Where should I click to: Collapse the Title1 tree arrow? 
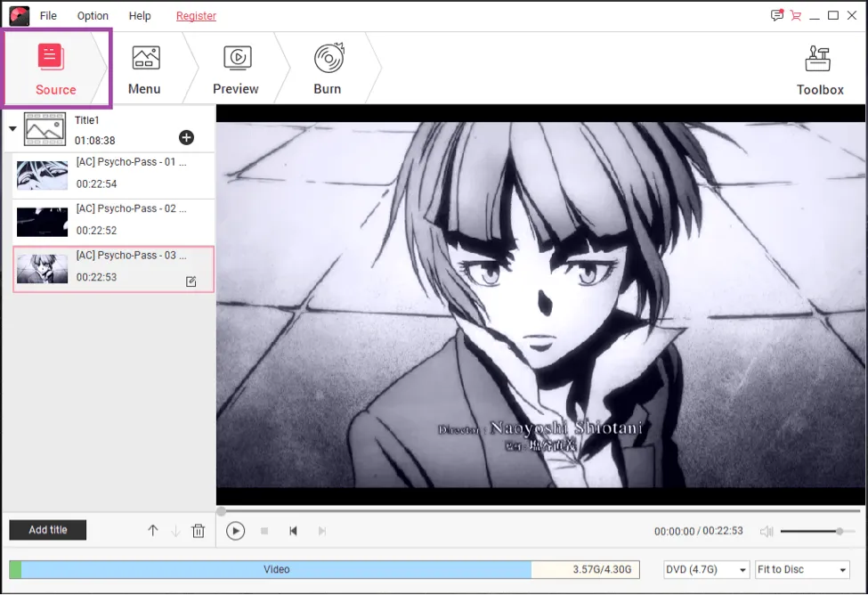tap(12, 128)
